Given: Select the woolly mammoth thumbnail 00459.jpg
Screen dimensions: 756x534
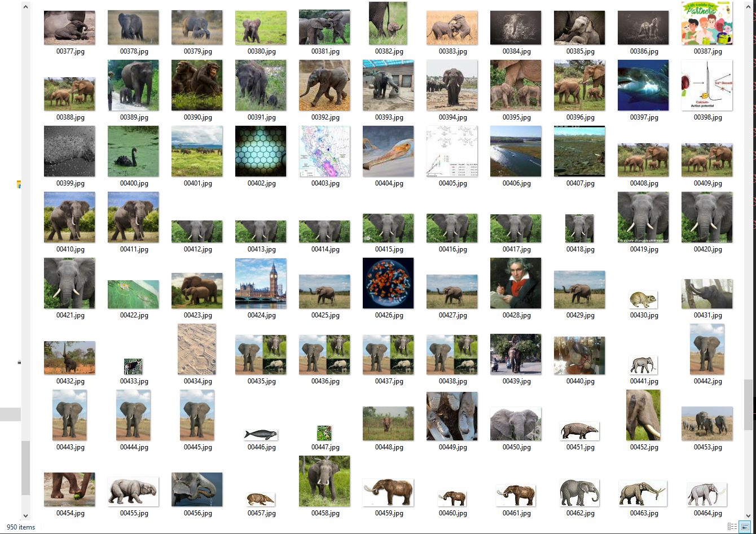Looking at the screenshot, I should pos(388,493).
